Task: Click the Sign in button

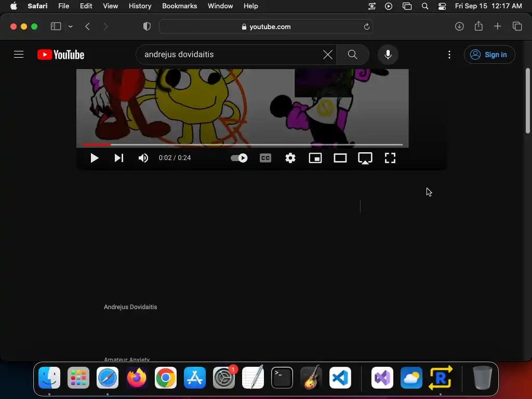Action: [489, 55]
